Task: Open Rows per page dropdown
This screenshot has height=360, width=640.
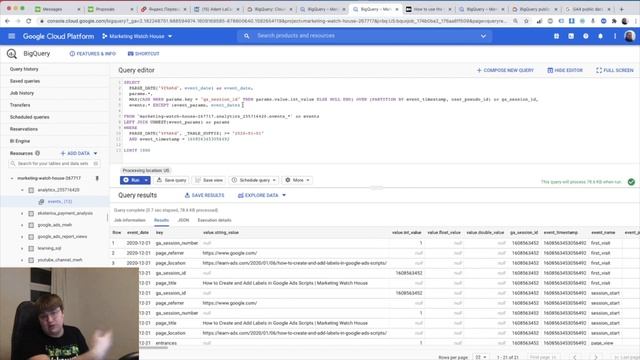Action: coord(480,357)
